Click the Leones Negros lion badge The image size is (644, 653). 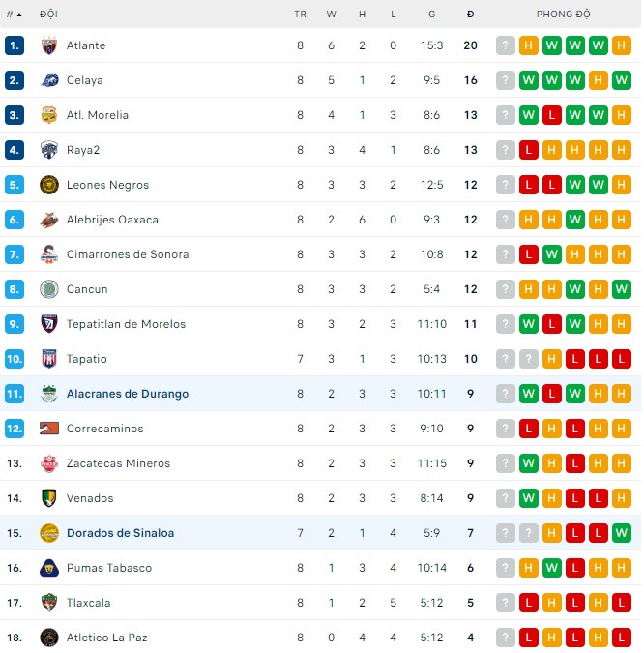[x=49, y=185]
